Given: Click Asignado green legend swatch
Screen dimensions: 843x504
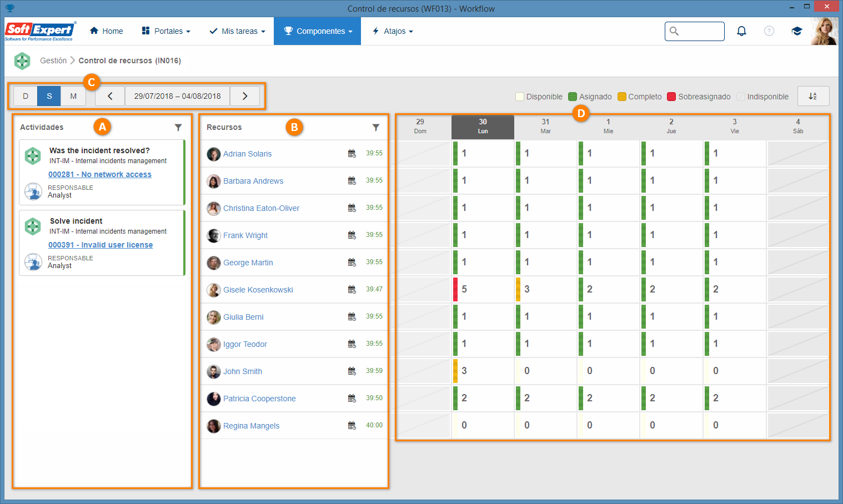Looking at the screenshot, I should (573, 97).
